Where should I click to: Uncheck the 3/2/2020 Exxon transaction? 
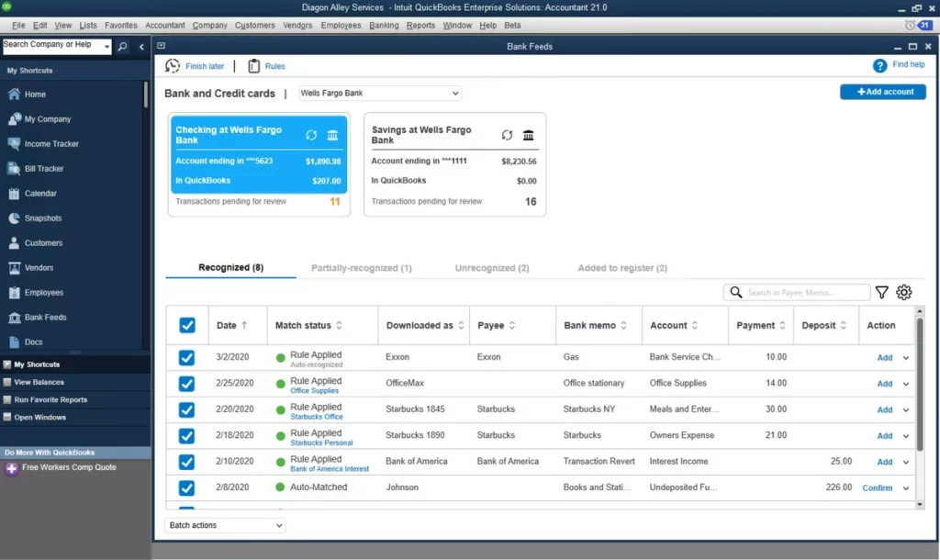187,357
